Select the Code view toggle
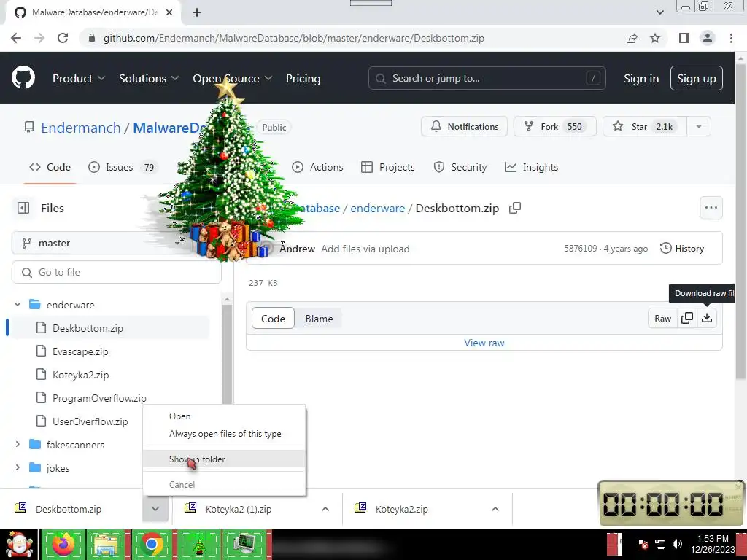Viewport: 747px width, 560px height. pyautogui.click(x=273, y=319)
